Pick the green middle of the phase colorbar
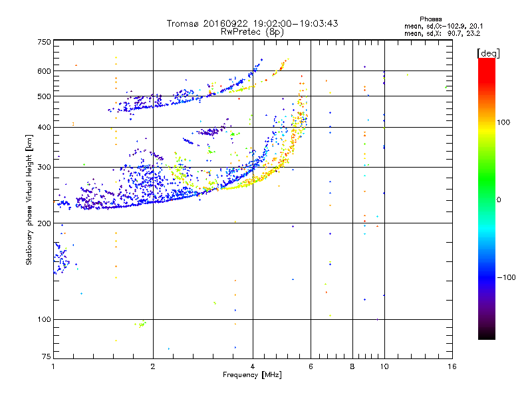Screen dimensions: 532x399 (487, 180)
